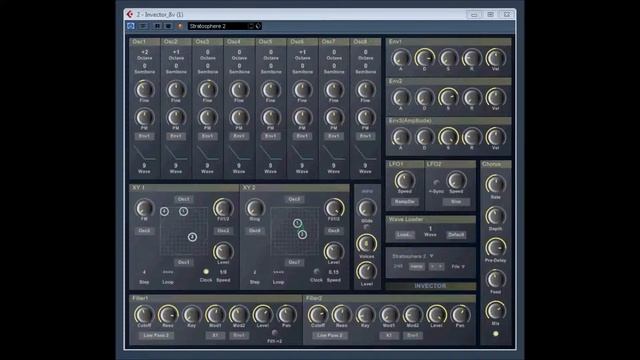This screenshot has width=640, height=360.
Task: Open the Filter2 Low Pass 2 type dropdown
Action: pyautogui.click(x=330, y=336)
